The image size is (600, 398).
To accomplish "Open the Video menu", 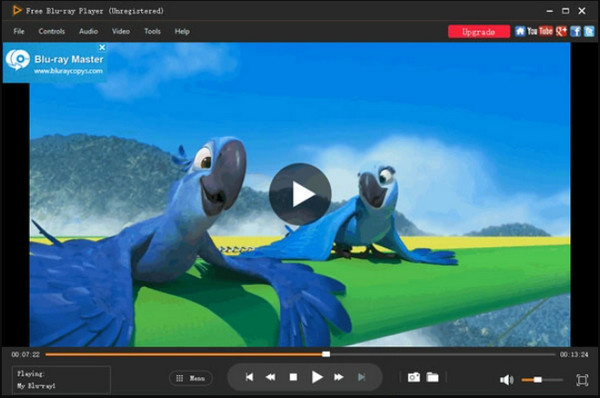I will tap(121, 31).
